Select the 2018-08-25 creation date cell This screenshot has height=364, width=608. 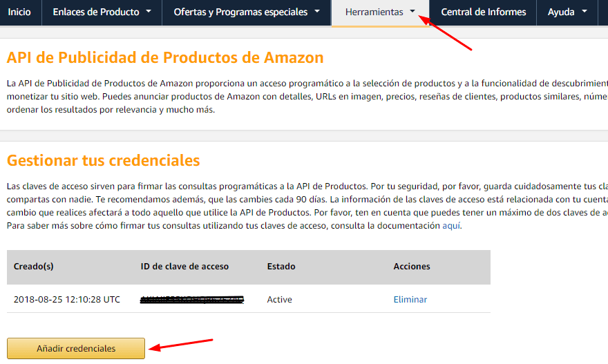(x=67, y=300)
